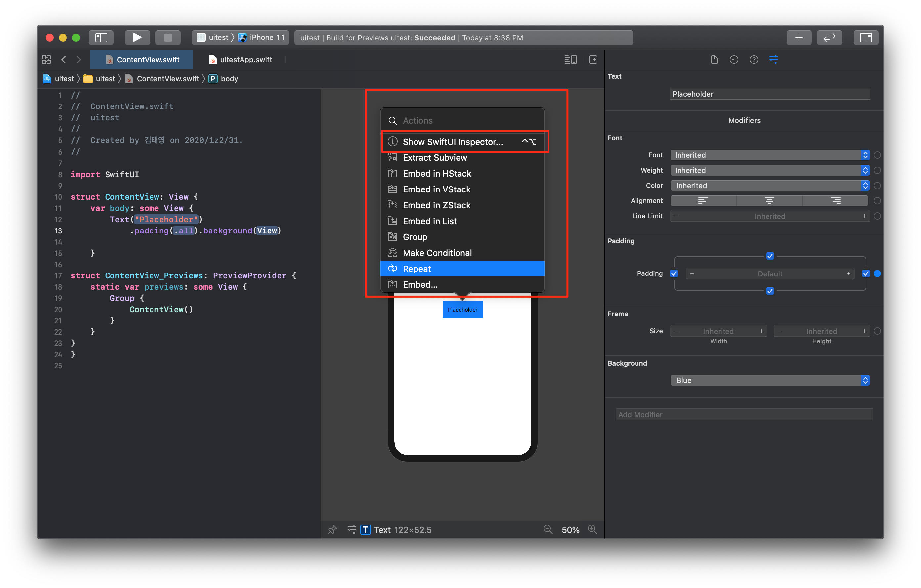Image resolution: width=921 pixels, height=588 pixels.
Task: Pin the preview with pin icon
Action: click(332, 529)
